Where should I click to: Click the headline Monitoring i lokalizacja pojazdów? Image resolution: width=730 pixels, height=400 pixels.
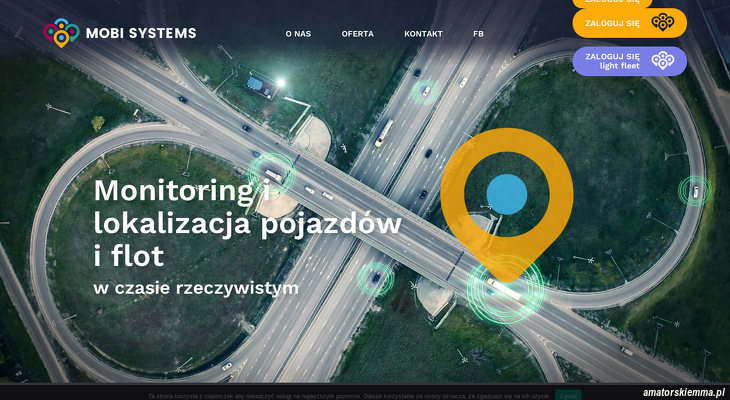tap(247, 223)
